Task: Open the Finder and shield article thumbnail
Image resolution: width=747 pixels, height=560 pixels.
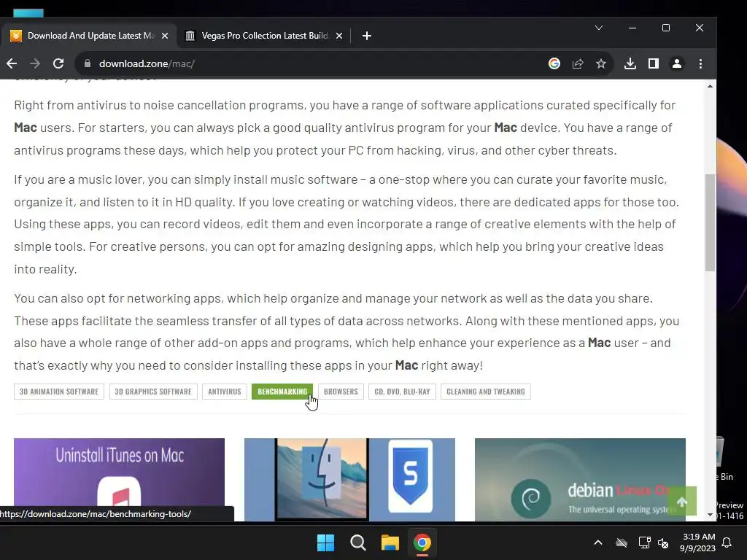Action: 349,480
